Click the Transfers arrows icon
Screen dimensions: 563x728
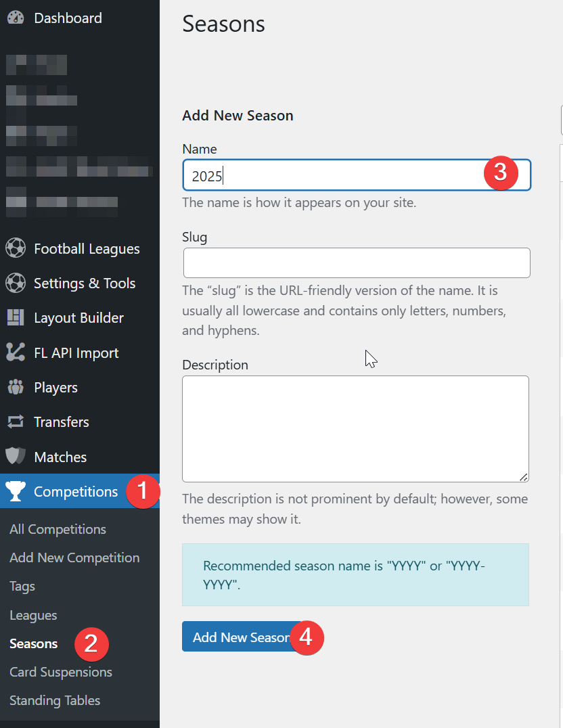[x=16, y=422]
